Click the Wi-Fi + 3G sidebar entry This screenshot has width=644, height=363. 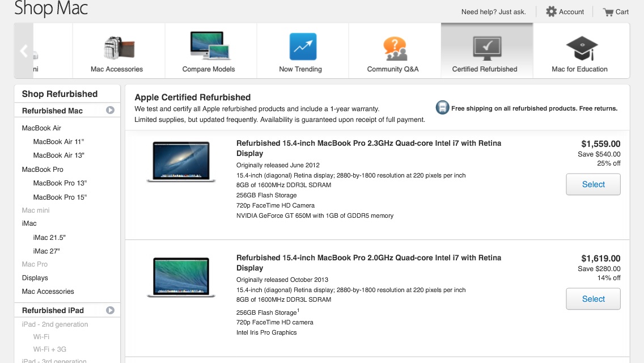pyautogui.click(x=50, y=349)
